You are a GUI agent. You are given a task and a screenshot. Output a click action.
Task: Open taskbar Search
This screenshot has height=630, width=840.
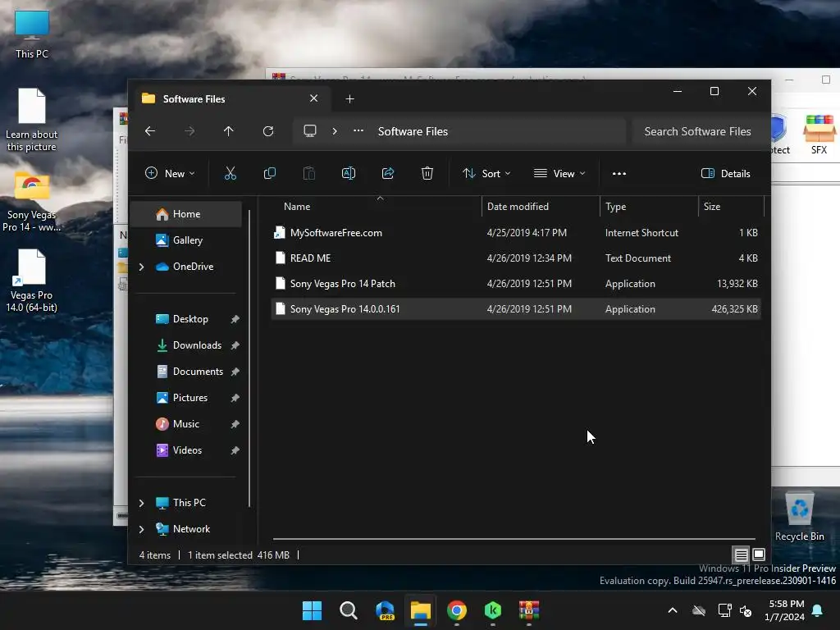(x=348, y=610)
